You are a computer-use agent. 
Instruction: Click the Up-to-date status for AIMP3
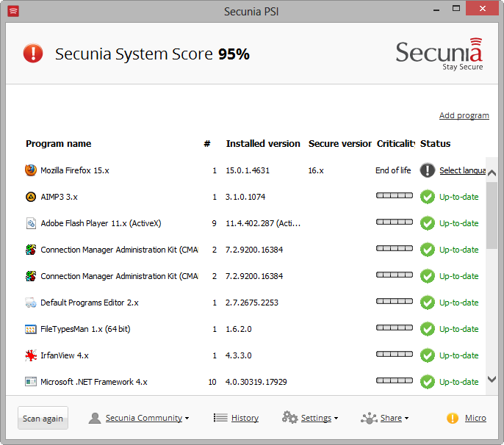[x=458, y=197]
